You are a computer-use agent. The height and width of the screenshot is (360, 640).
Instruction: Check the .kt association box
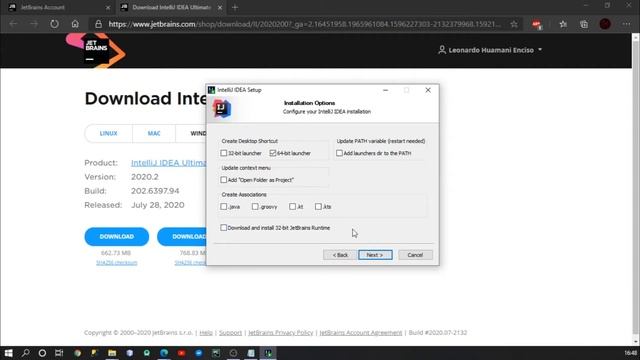click(292, 207)
